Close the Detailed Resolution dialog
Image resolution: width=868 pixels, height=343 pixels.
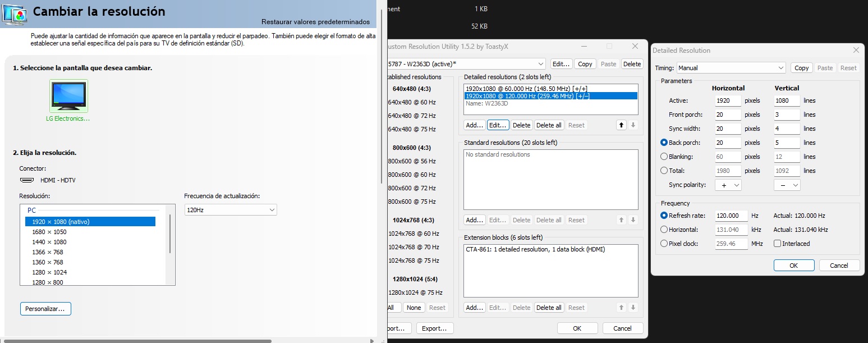click(x=856, y=50)
